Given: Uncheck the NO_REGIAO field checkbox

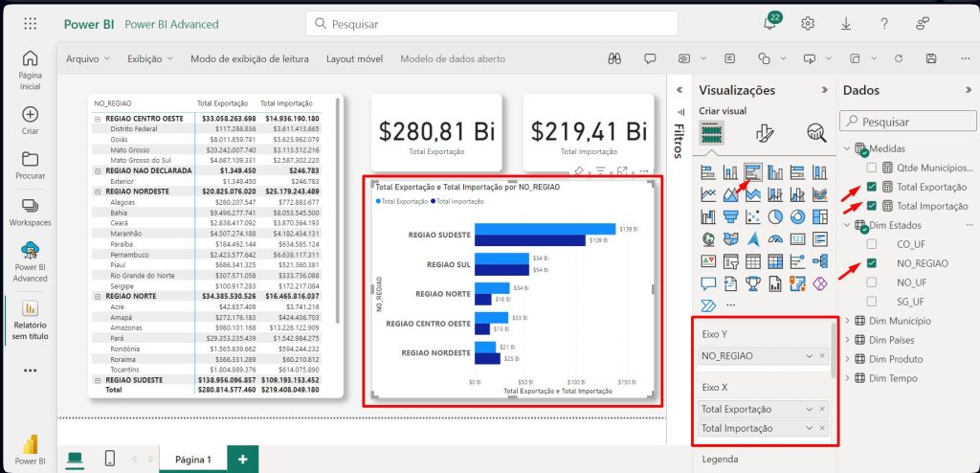Looking at the screenshot, I should [x=871, y=263].
